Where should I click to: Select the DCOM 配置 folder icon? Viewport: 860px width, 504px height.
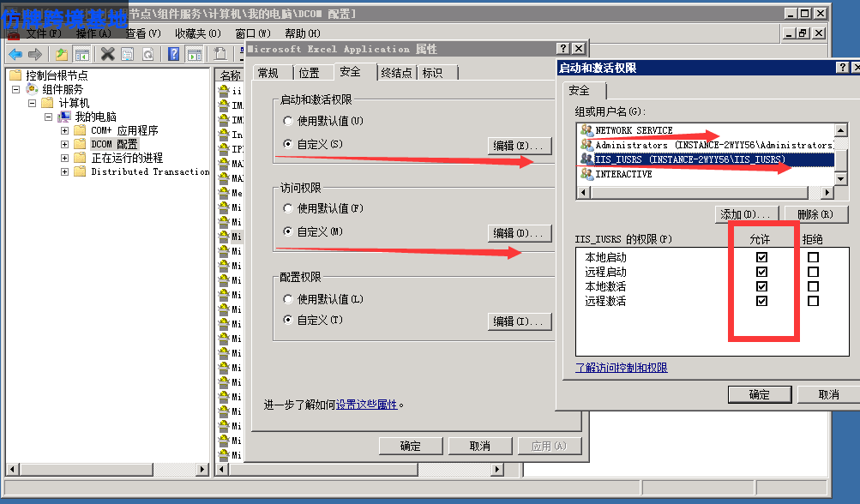(x=80, y=144)
